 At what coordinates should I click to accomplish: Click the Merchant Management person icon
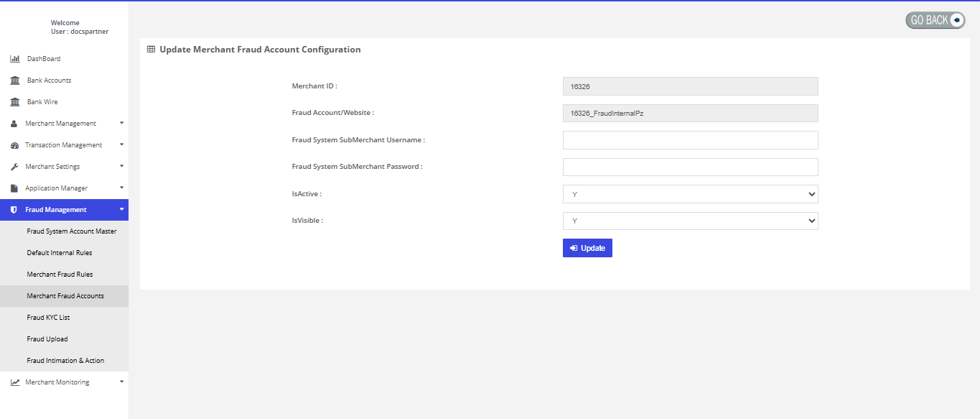pos(14,124)
